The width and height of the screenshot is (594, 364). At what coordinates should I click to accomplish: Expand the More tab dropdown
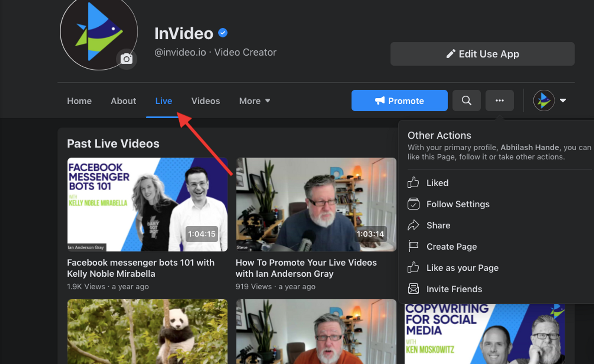[255, 101]
